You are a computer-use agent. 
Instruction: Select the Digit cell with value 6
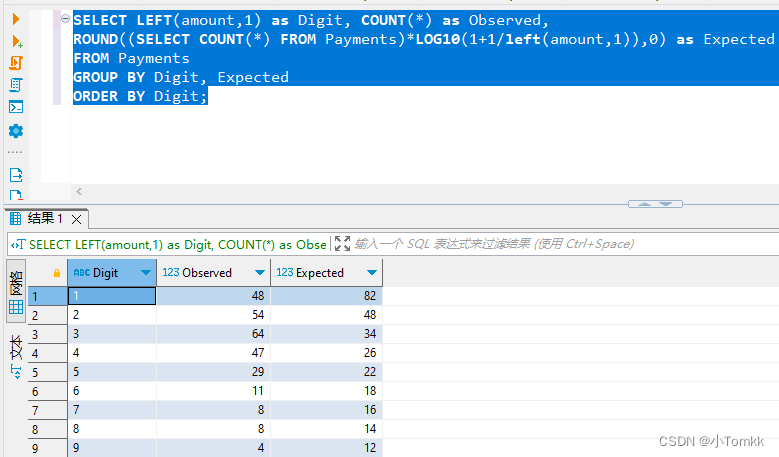112,391
